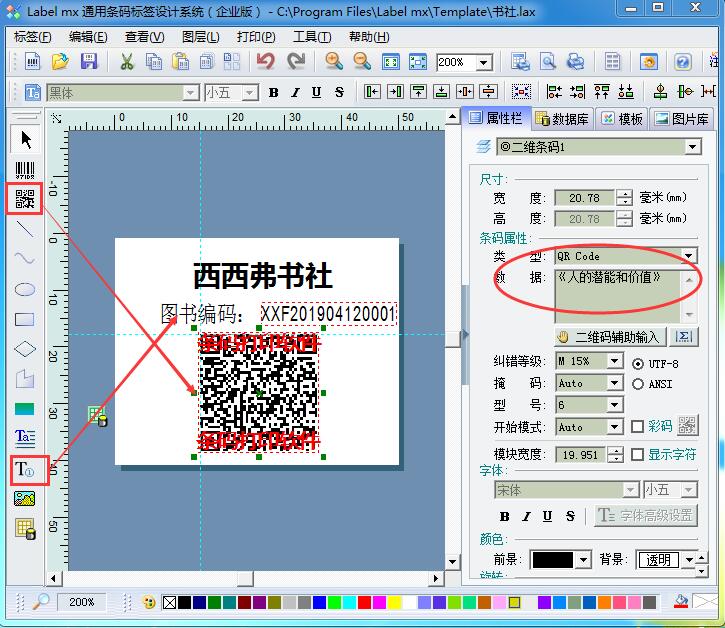Select the insert image tool
Viewport: 725px width, 628px height.
pos(25,499)
